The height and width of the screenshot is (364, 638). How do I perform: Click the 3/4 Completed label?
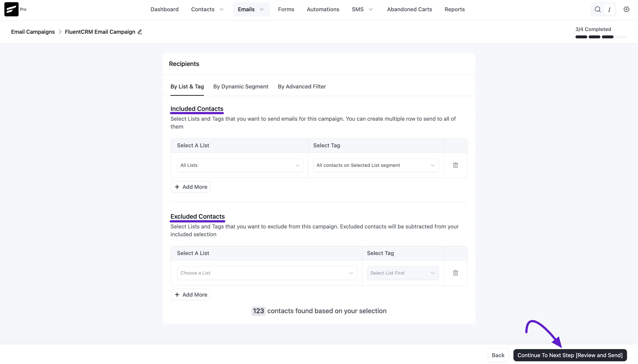pyautogui.click(x=593, y=29)
